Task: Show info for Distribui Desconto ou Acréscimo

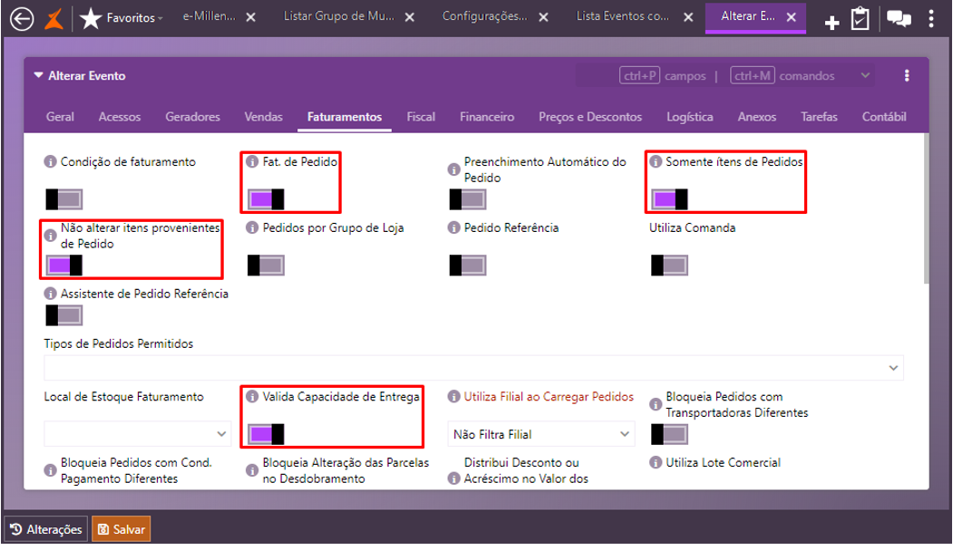Action: tap(453, 478)
